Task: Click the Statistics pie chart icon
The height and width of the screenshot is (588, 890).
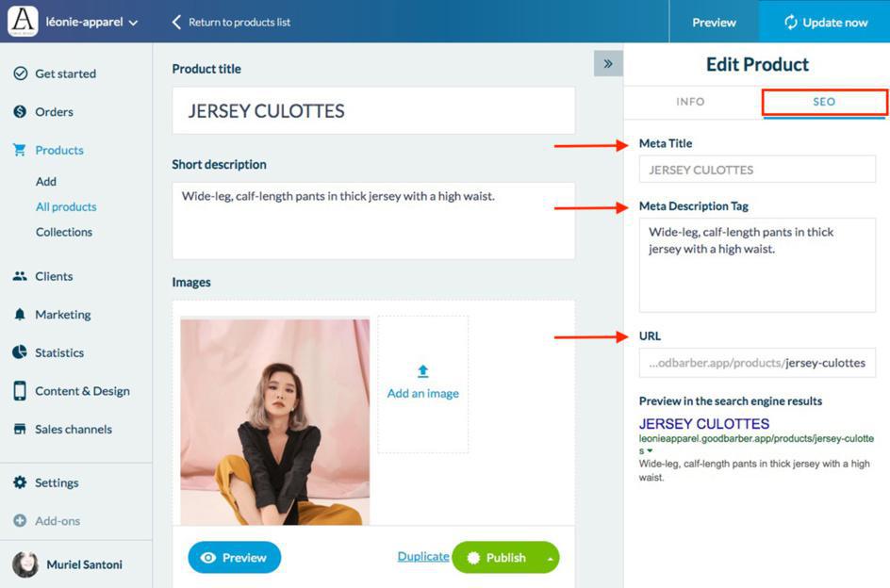Action: [x=20, y=352]
